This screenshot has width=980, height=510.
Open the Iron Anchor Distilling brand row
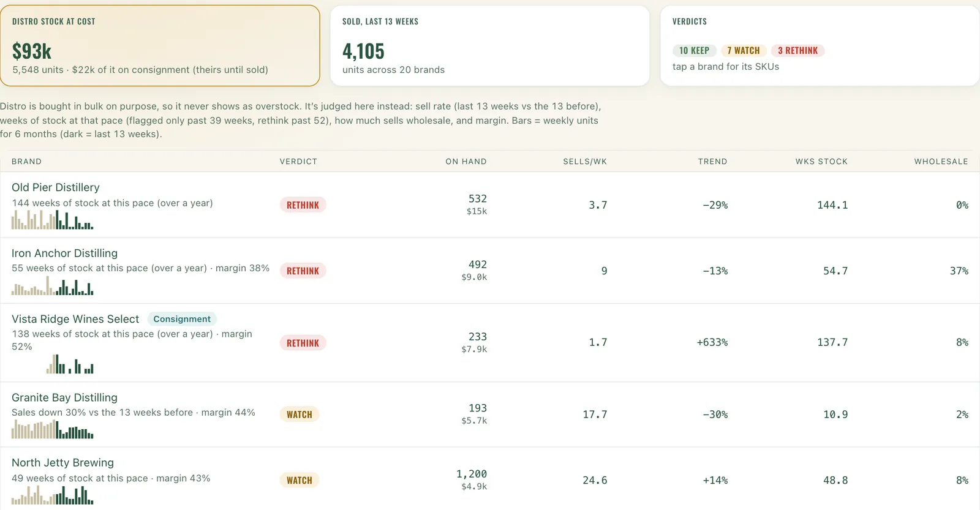pyautogui.click(x=490, y=271)
